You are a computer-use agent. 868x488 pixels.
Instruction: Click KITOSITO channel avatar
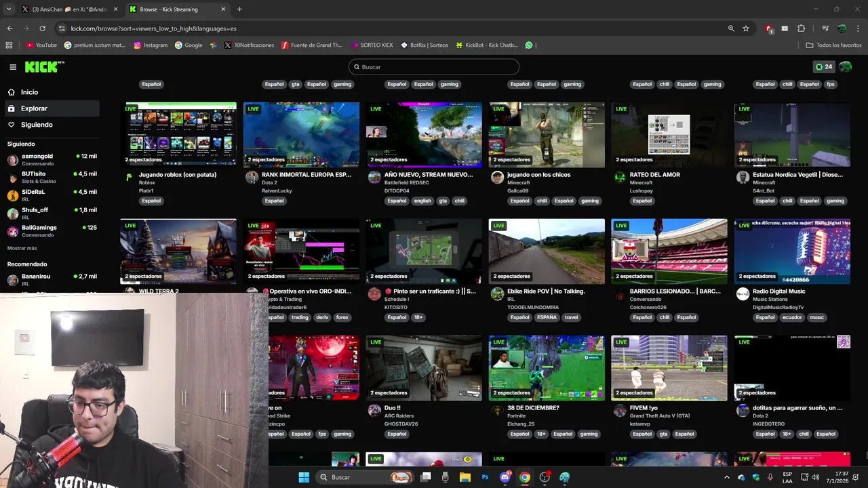coord(374,294)
